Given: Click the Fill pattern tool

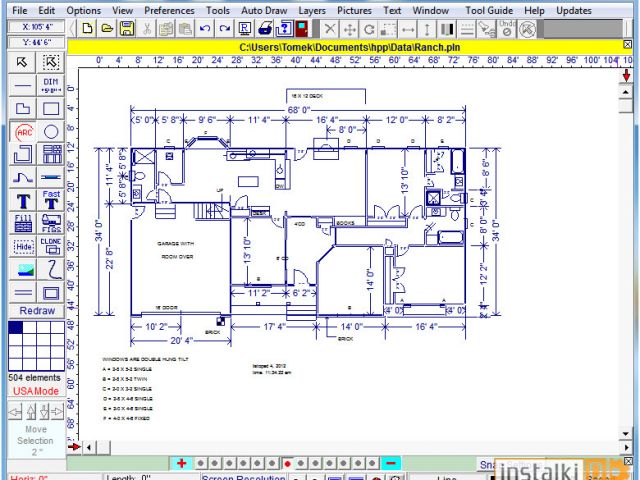Looking at the screenshot, I should [x=23, y=221].
